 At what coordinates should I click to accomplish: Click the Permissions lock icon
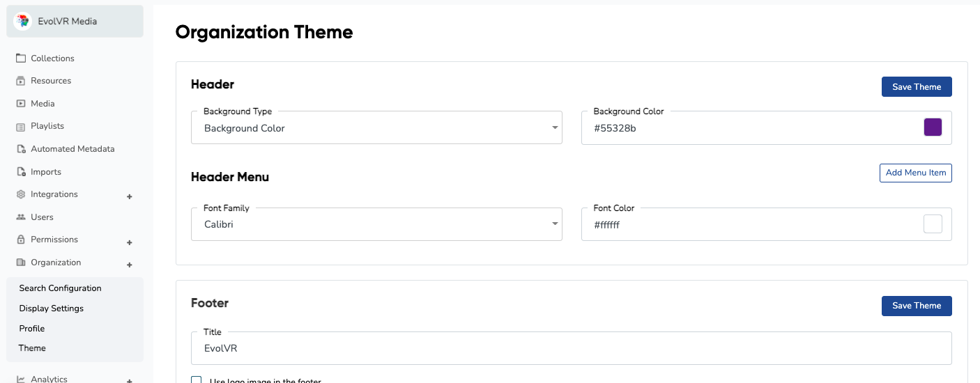(x=21, y=240)
